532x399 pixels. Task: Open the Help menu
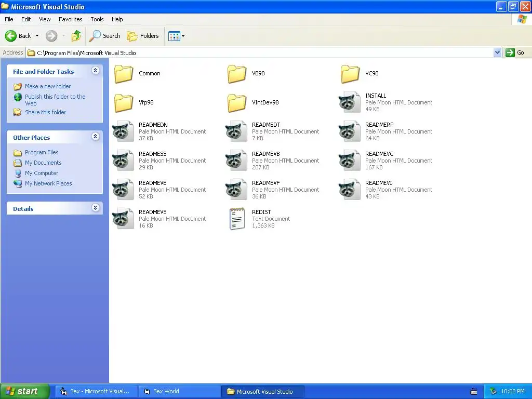coord(117,19)
